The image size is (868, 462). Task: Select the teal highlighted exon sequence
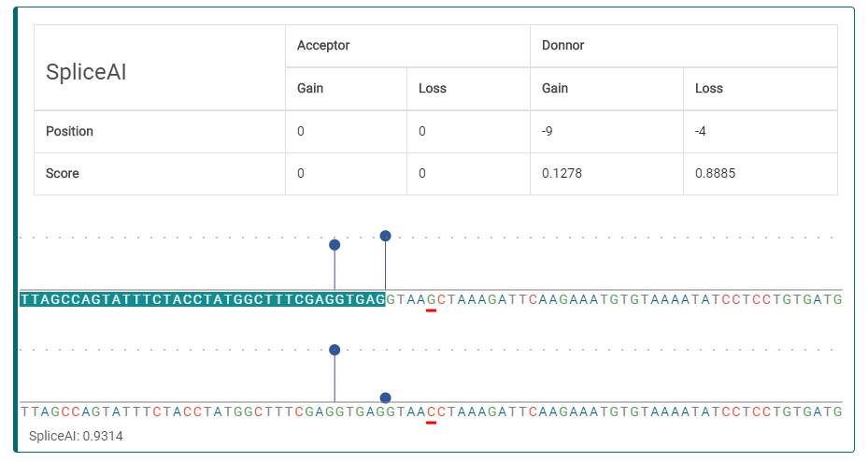click(202, 299)
